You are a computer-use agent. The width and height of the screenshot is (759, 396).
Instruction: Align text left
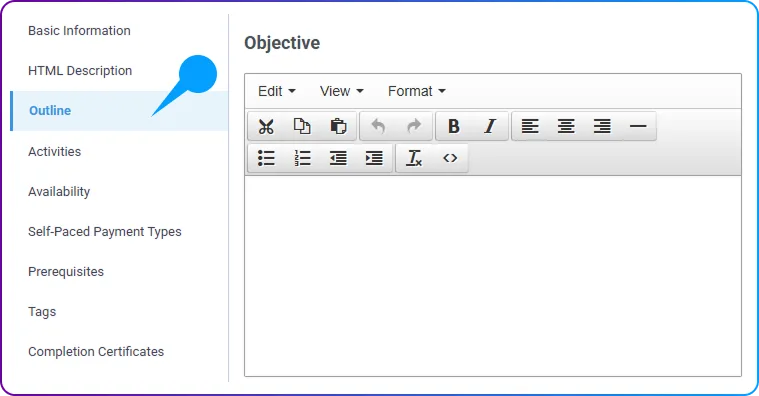(x=530, y=126)
